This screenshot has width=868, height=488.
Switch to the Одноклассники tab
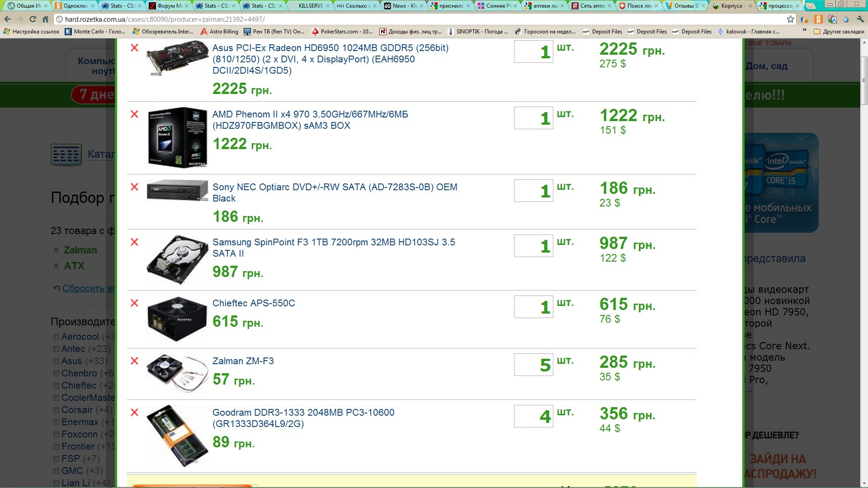tap(75, 6)
